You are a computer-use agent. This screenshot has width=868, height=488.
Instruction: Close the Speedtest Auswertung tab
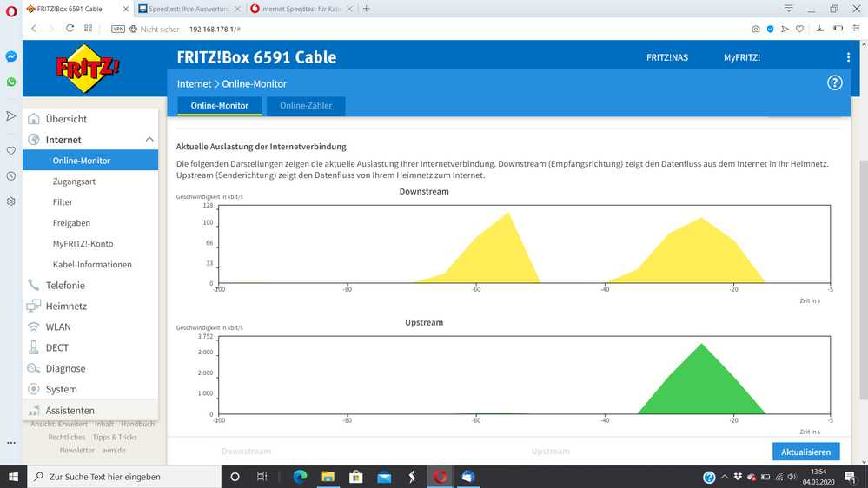[237, 9]
